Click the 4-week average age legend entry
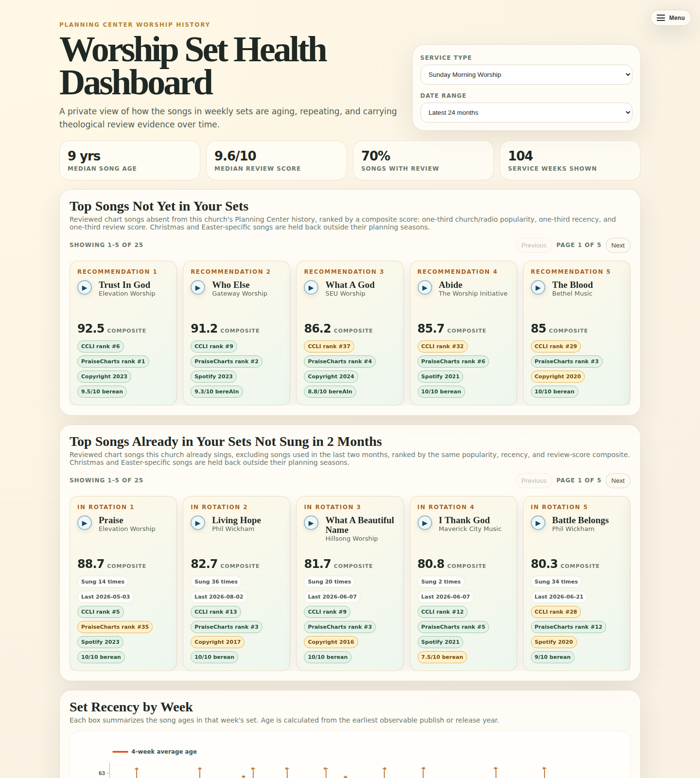Image resolution: width=700 pixels, height=778 pixels. pyautogui.click(x=155, y=752)
